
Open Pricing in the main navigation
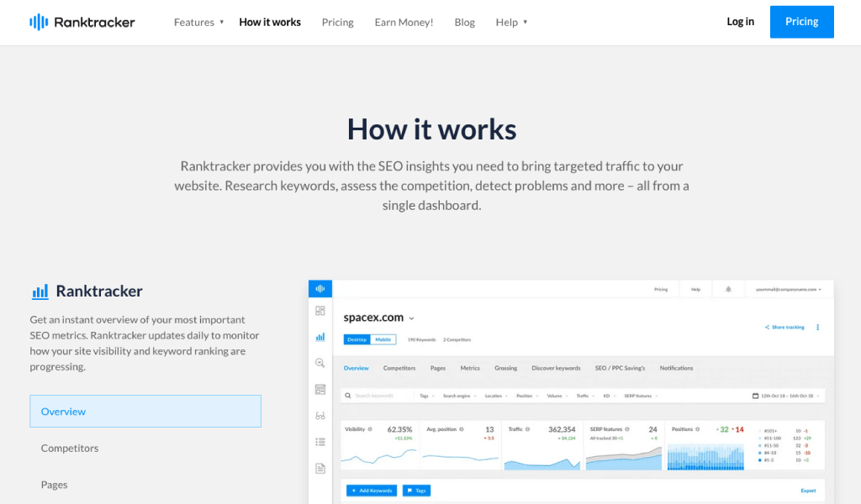tap(338, 22)
